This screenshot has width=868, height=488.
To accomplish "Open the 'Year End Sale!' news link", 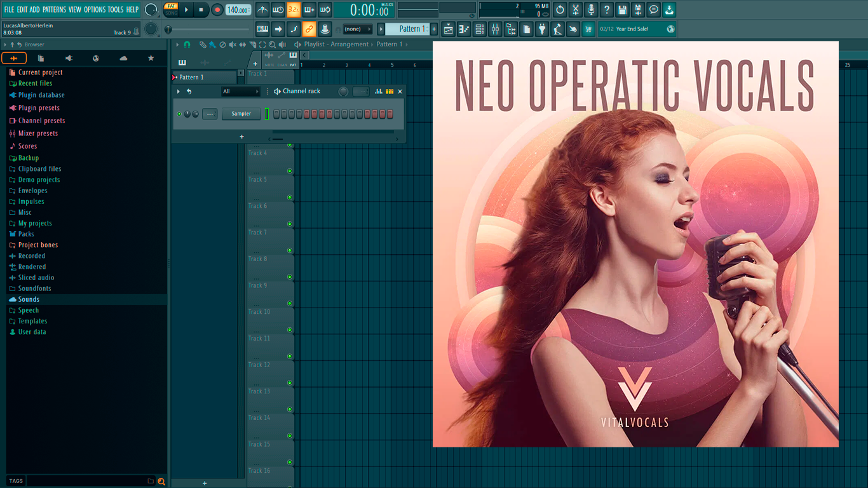I will click(x=636, y=29).
